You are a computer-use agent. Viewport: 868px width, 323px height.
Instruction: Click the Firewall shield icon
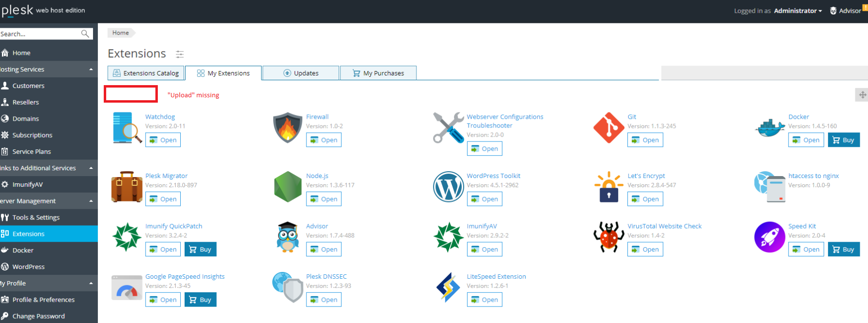pyautogui.click(x=287, y=127)
